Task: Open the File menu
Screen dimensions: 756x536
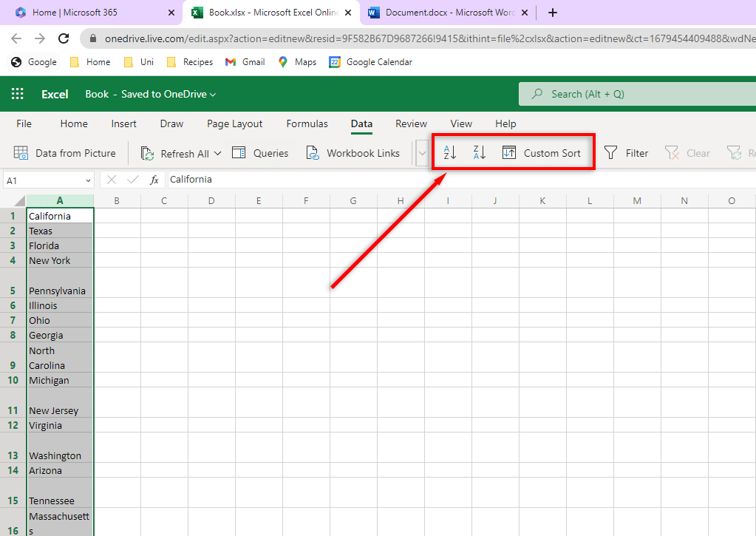Action: pos(24,123)
